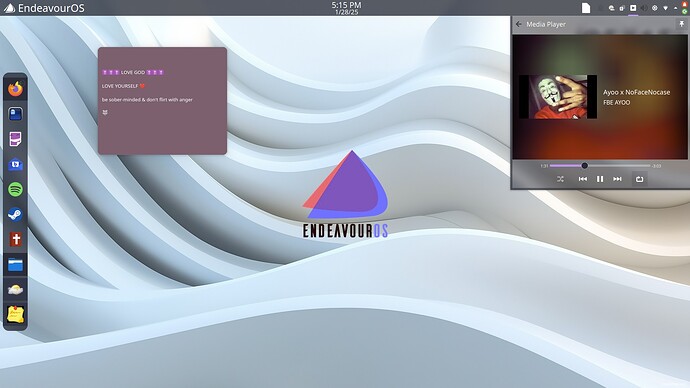
Task: Toggle repeat mode in the Media Player
Action: [639, 179]
